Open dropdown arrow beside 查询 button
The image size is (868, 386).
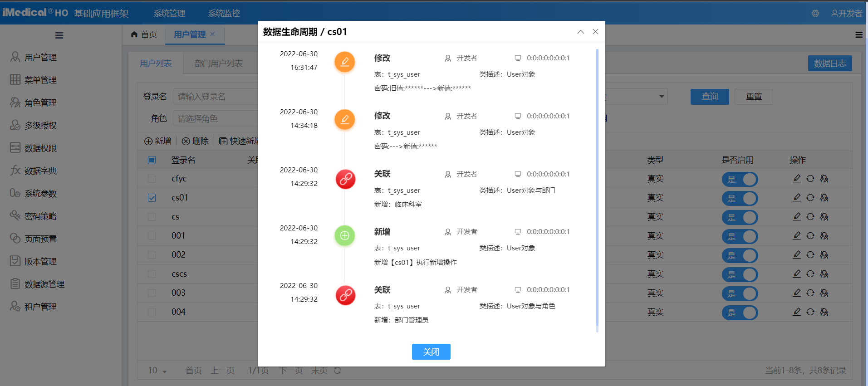tap(662, 96)
